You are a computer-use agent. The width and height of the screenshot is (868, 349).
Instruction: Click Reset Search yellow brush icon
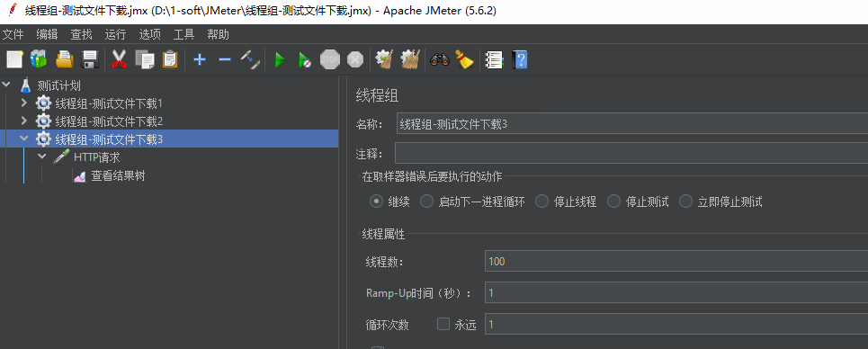tap(464, 58)
